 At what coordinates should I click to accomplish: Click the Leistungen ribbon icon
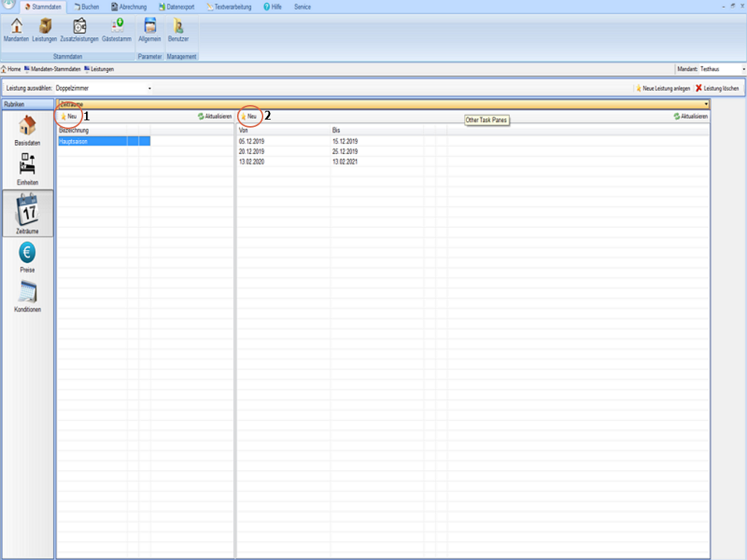pos(44,29)
